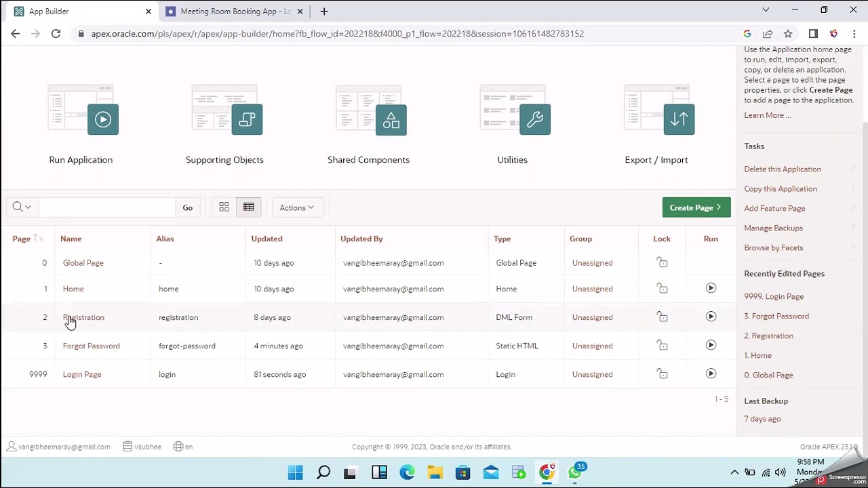This screenshot has height=488, width=868.
Task: Toggle lock on Global Page row
Action: pyautogui.click(x=662, y=262)
